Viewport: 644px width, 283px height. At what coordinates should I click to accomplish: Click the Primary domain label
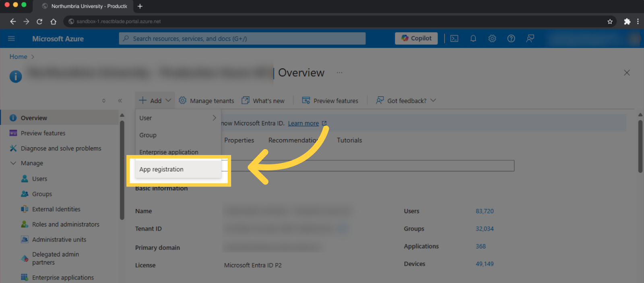157,248
